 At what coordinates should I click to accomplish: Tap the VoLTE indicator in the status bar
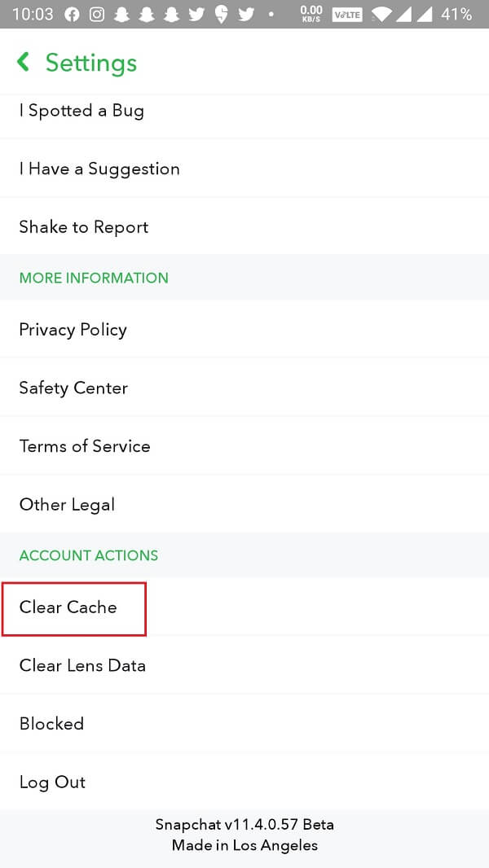tap(346, 14)
